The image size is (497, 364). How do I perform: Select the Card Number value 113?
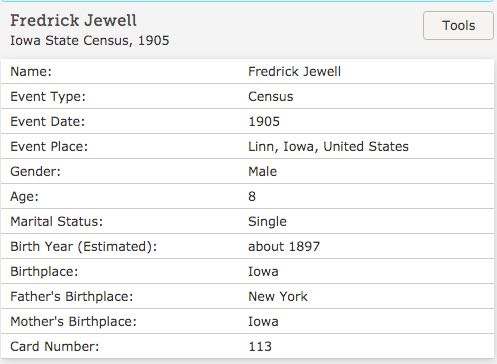coord(260,347)
